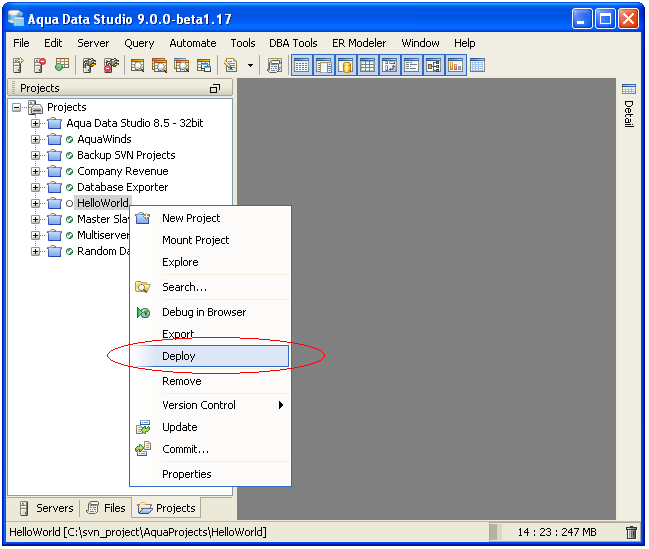Click the Update icon in context menu
The width and height of the screenshot is (649, 549).
[143, 427]
